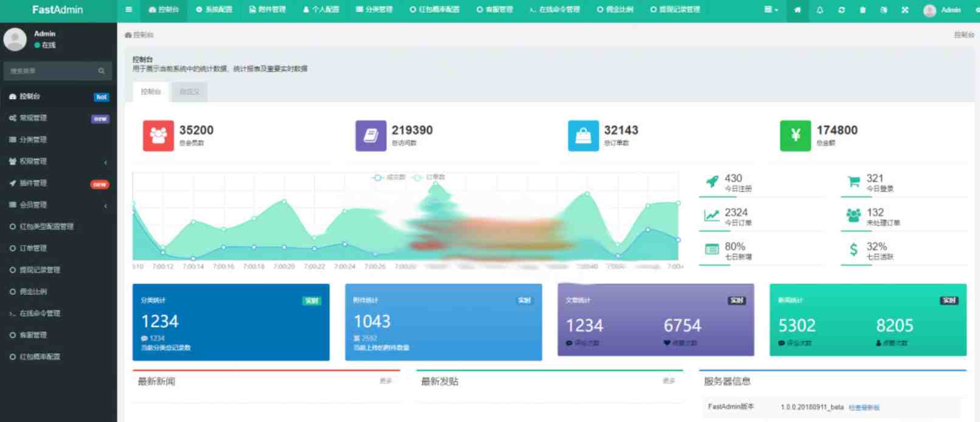Click the sidebar menu search field

pyautogui.click(x=52, y=71)
